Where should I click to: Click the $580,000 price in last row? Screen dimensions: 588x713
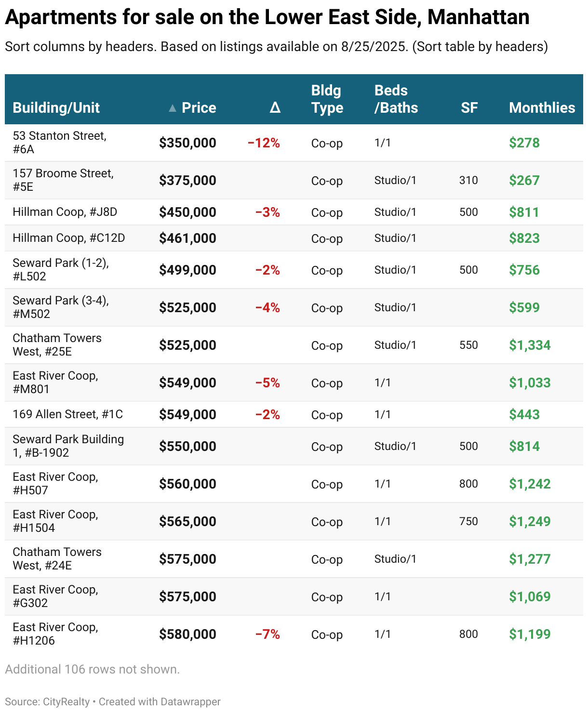(187, 634)
